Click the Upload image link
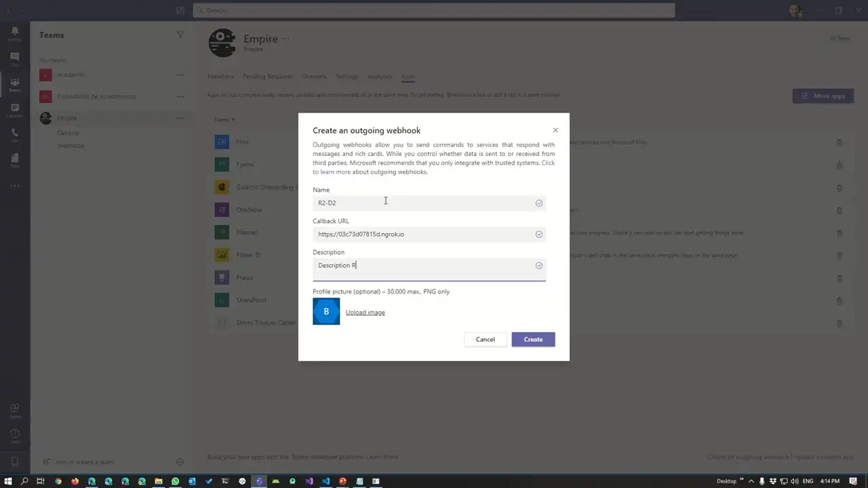Viewport: 868px width, 488px height. click(x=365, y=312)
